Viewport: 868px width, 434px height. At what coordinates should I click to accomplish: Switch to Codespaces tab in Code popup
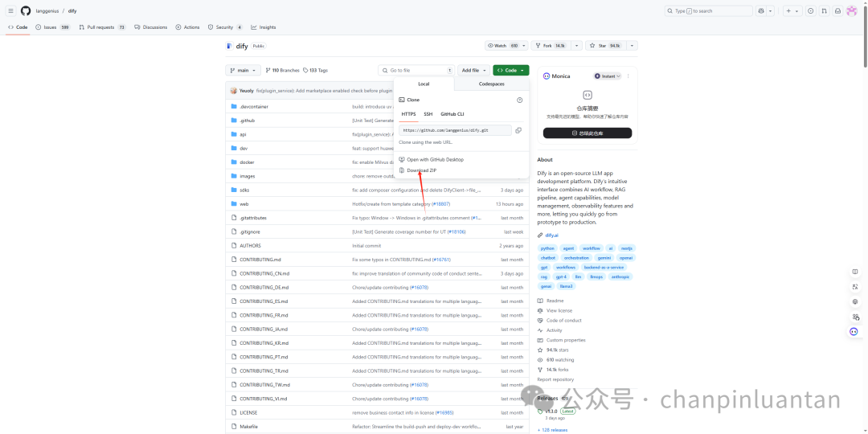click(492, 84)
